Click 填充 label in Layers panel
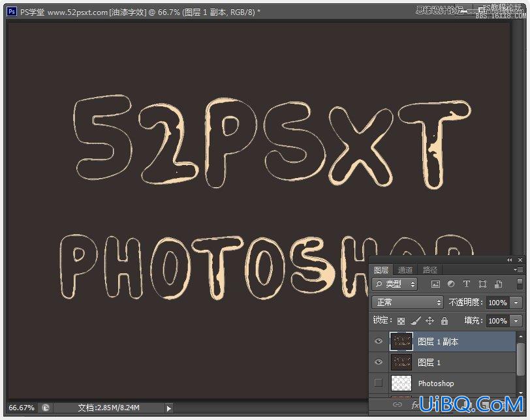The image size is (530, 420). click(x=473, y=320)
